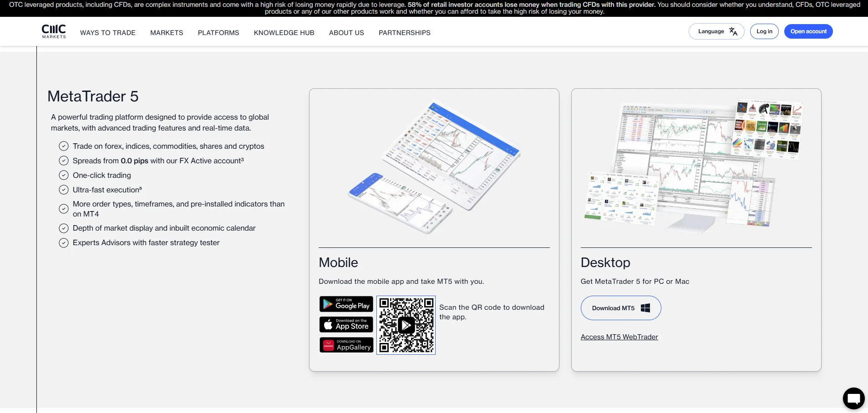Click the Google Play download badge
The width and height of the screenshot is (868, 413).
pos(346,304)
